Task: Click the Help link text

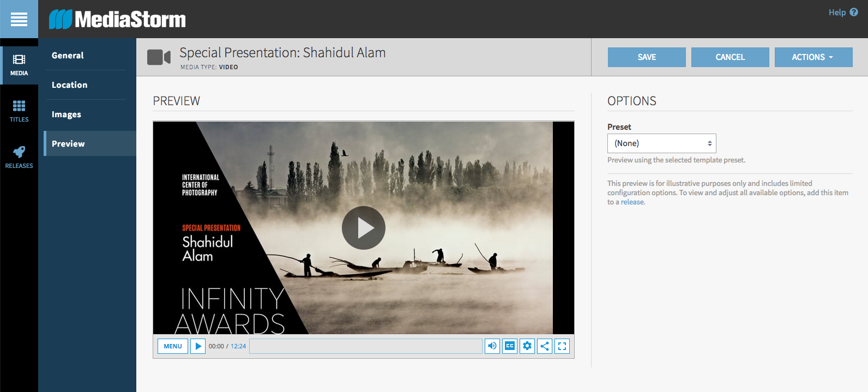Action: pos(837,12)
